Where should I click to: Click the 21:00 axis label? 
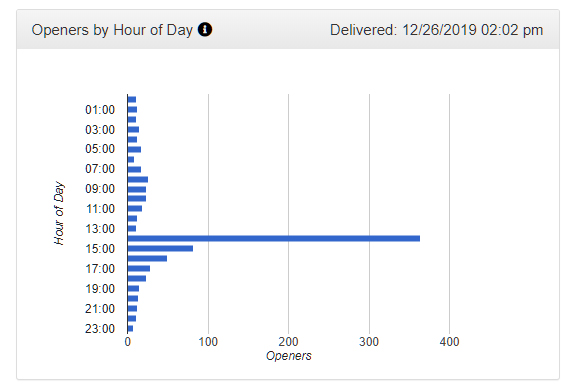point(100,309)
